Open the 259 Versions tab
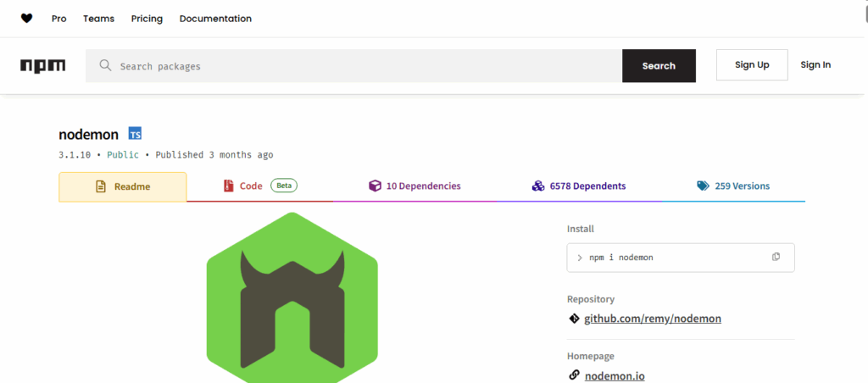This screenshot has width=868, height=383. (733, 186)
